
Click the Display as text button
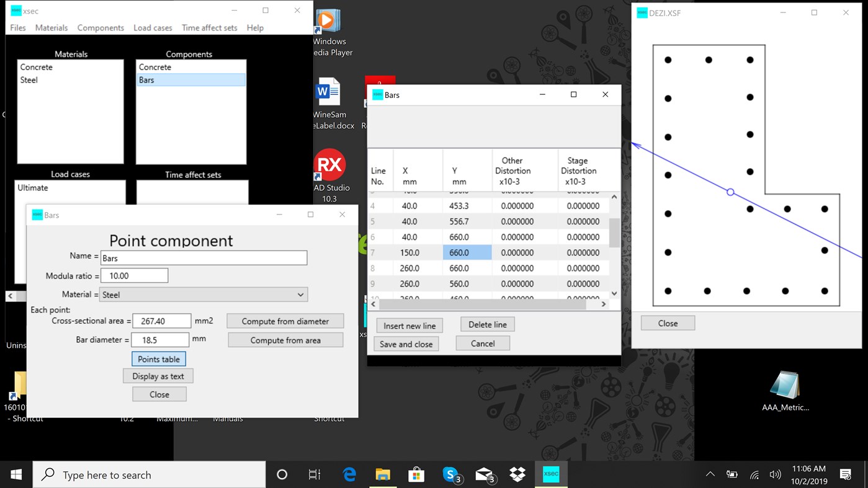point(158,376)
